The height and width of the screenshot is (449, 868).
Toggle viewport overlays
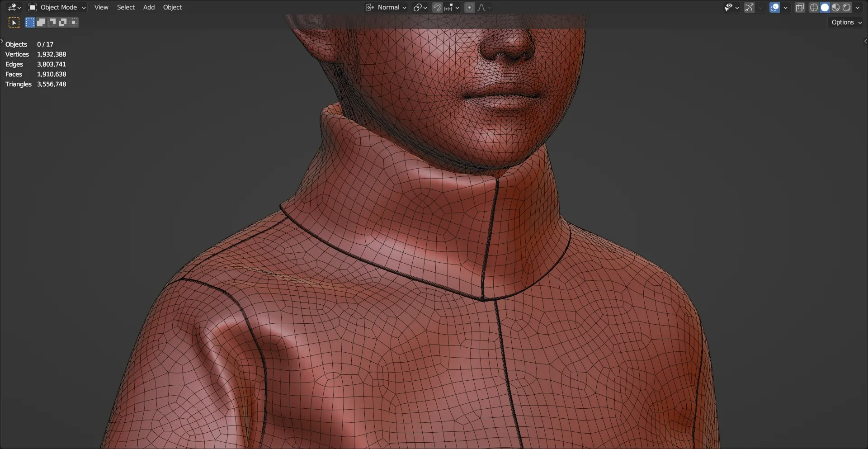(x=774, y=7)
